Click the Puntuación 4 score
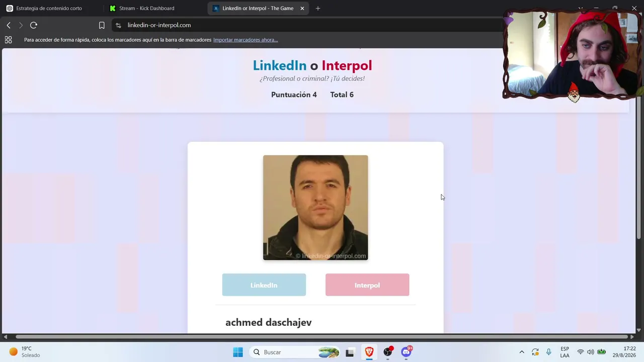644x362 pixels. tap(294, 95)
